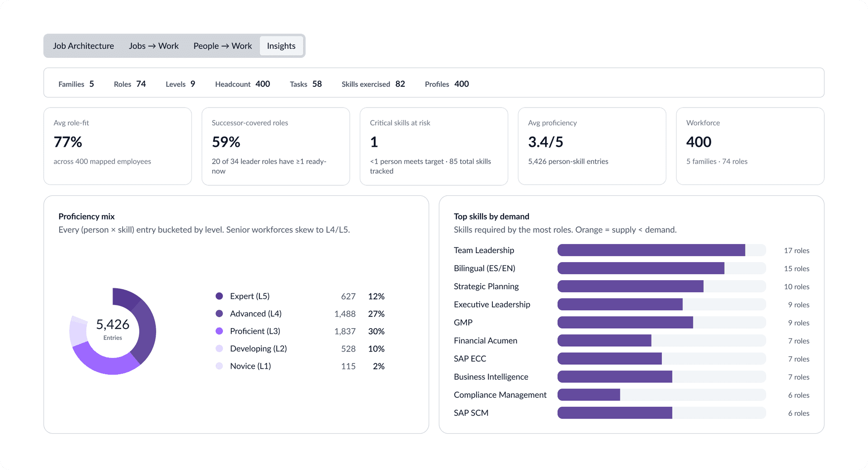Click the Team Leadership demand bar

(x=661, y=250)
